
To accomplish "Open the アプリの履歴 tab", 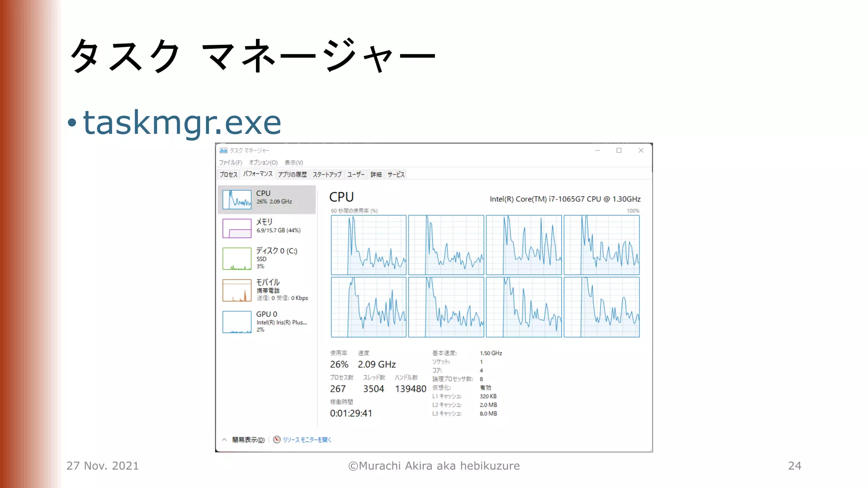I will pos(292,175).
